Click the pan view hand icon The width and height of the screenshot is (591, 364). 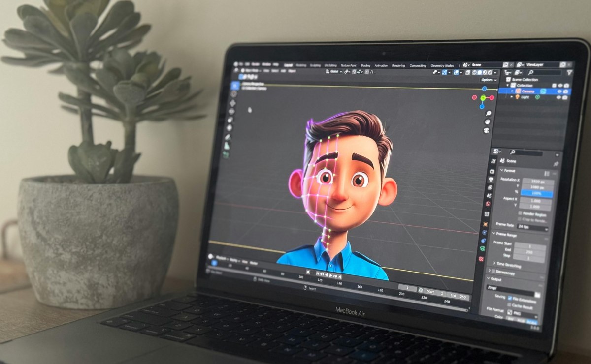point(487,121)
